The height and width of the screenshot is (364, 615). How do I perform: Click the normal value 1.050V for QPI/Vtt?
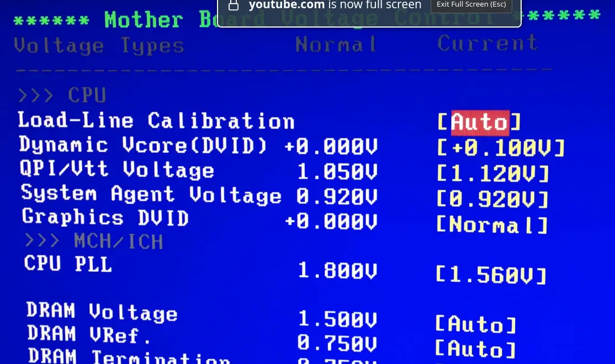[337, 172]
